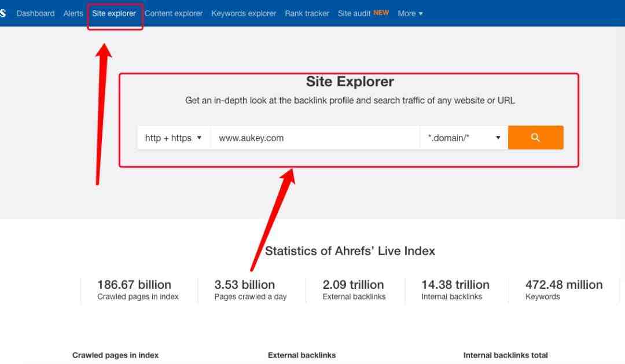The image size is (625, 364).
Task: Click the 3.53 billion stat value
Action: coord(245,285)
